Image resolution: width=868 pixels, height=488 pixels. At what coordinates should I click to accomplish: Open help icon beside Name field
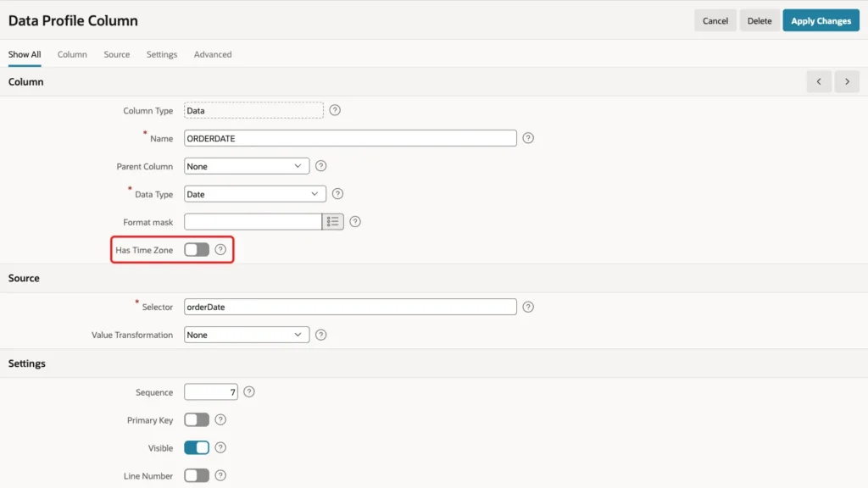[x=528, y=138]
